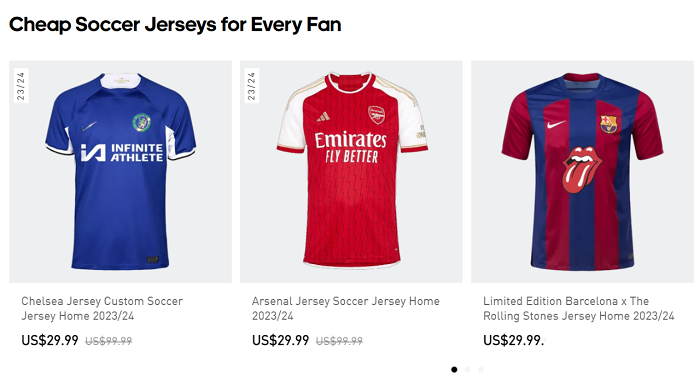
Task: Open the red Arsenal jersey product image
Action: point(351,172)
